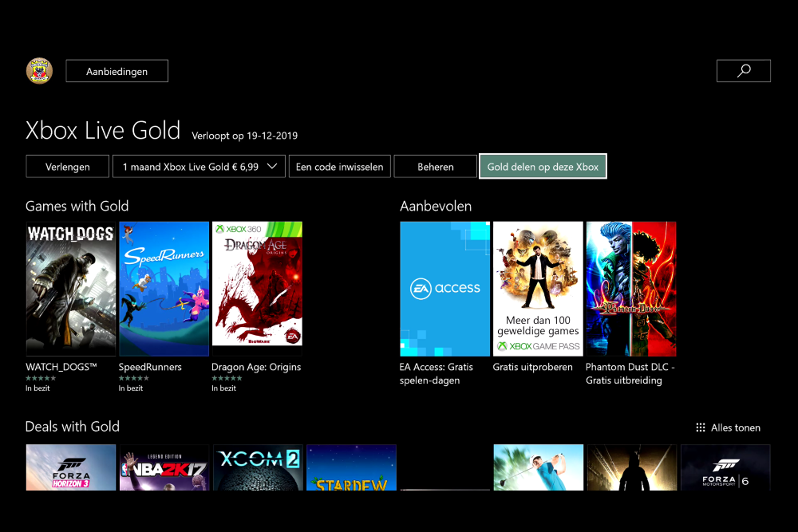Select Gold delen op deze Xbox
The image size is (798, 532).
coord(543,167)
